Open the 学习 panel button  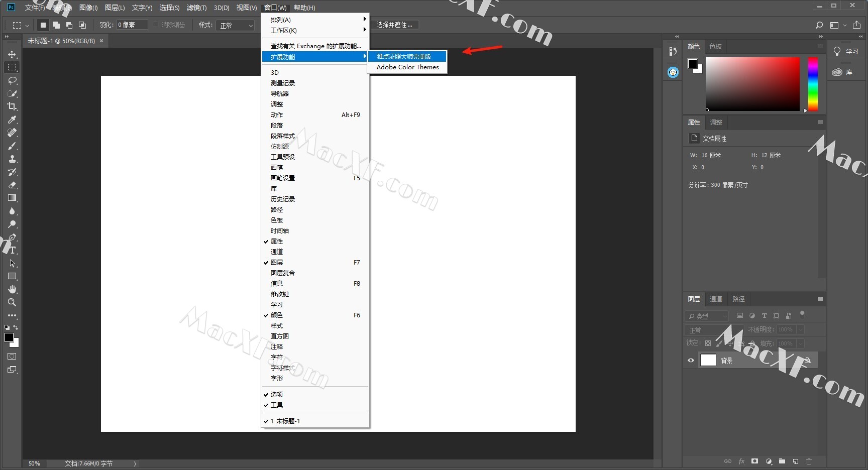[x=846, y=51]
